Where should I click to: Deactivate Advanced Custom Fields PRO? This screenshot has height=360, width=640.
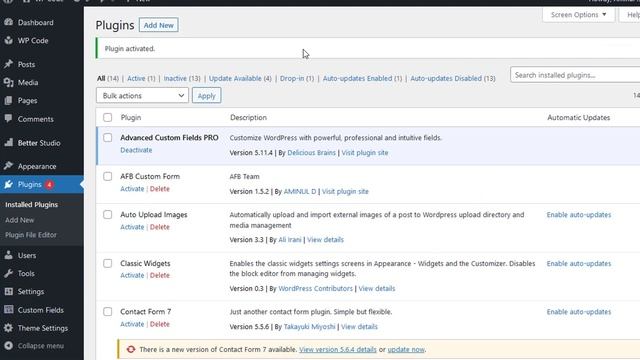(136, 150)
